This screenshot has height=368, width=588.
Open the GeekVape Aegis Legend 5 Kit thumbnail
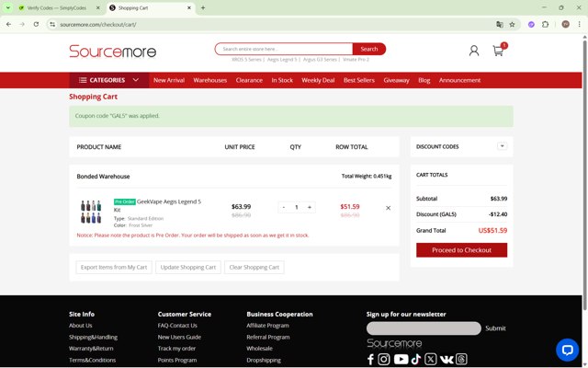tap(91, 212)
